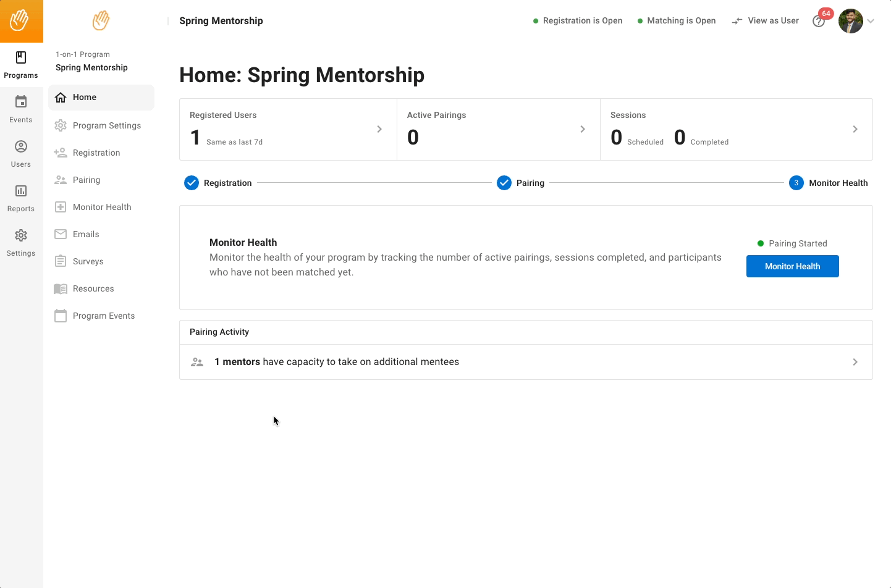
Task: Open Programs in the left rail
Action: tap(21, 65)
